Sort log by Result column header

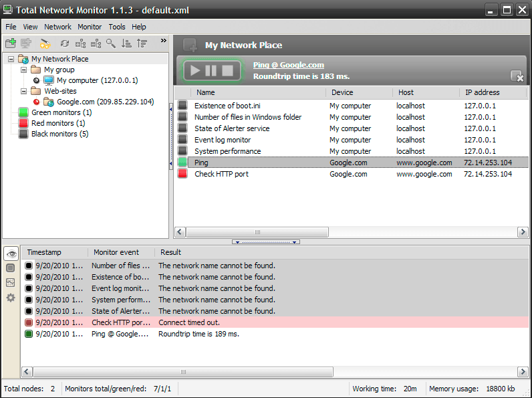(342, 252)
